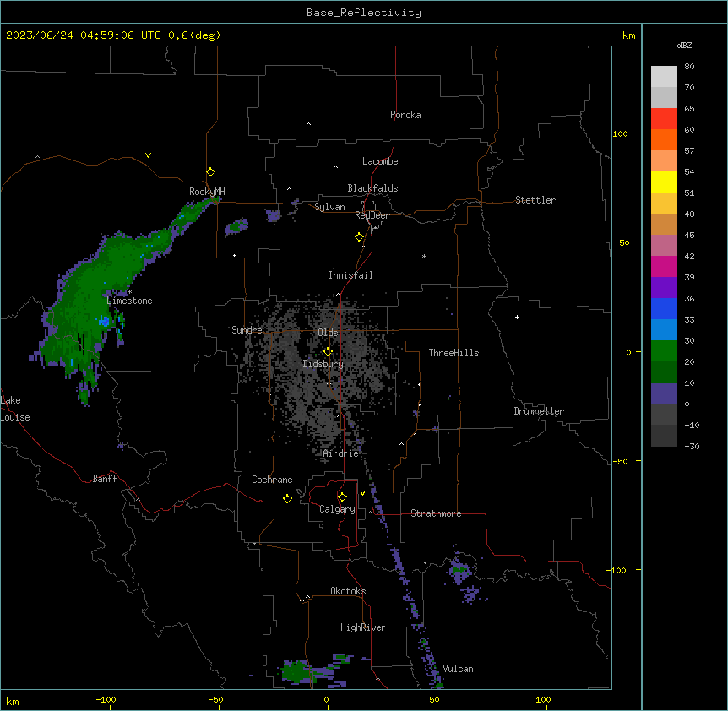
Task: Click the km unit label at top right
Action: 628,35
